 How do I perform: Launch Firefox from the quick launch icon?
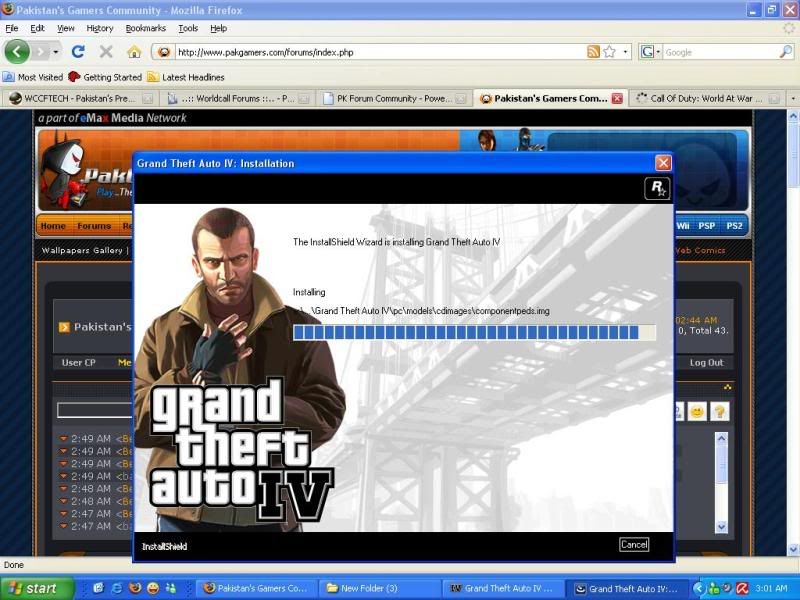pyautogui.click(x=135, y=588)
